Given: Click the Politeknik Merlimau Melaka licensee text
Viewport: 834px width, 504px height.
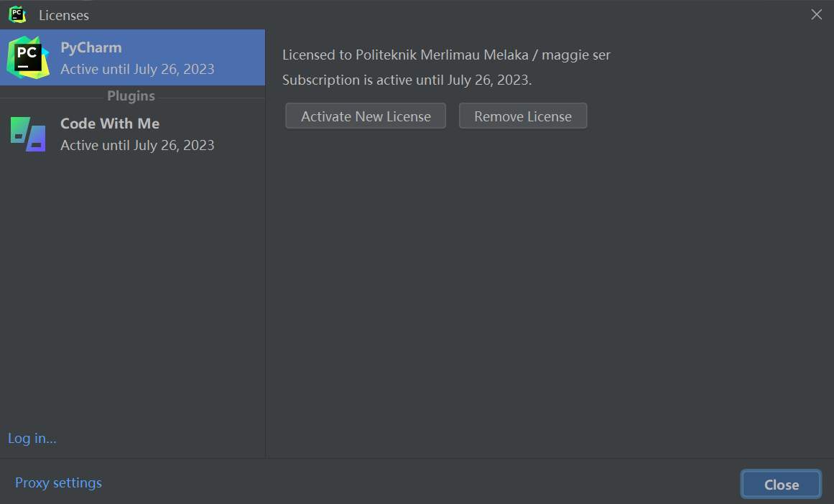Looking at the screenshot, I should click(x=442, y=55).
